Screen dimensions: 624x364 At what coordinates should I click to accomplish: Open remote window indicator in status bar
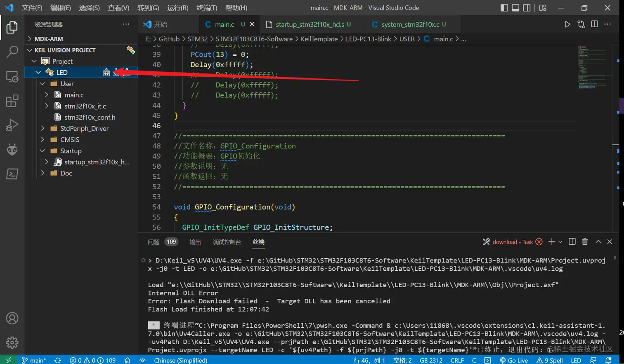tap(8, 360)
